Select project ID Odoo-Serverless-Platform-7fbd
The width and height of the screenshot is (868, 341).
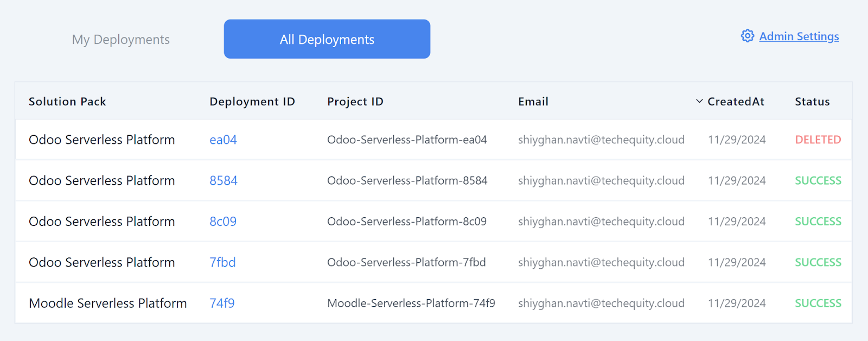[406, 262]
